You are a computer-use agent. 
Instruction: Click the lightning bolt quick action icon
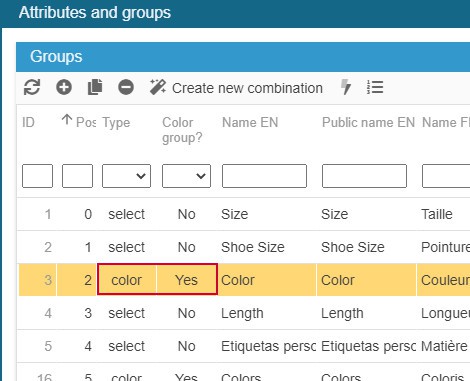click(x=346, y=88)
